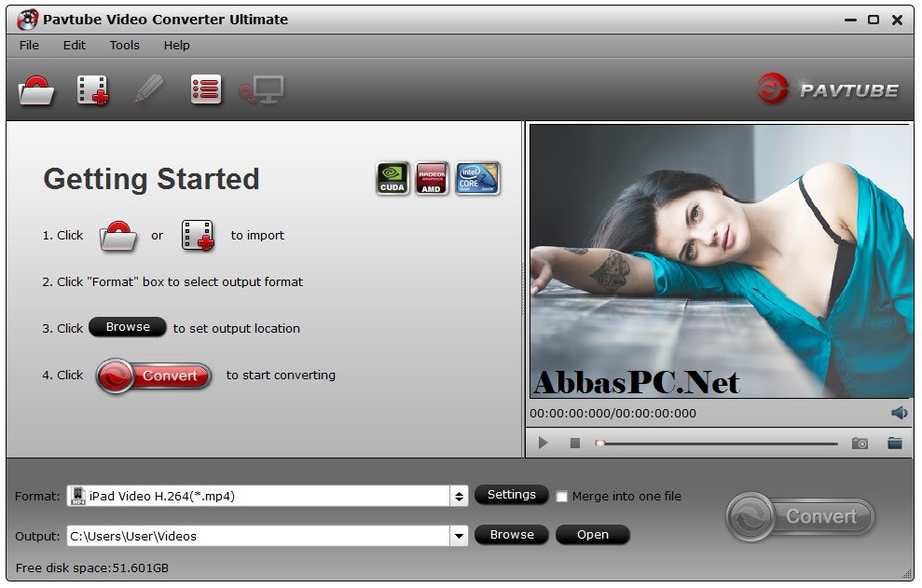Click folder icon in Getting Started step 1
This screenshot has height=588, width=922.
[117, 236]
